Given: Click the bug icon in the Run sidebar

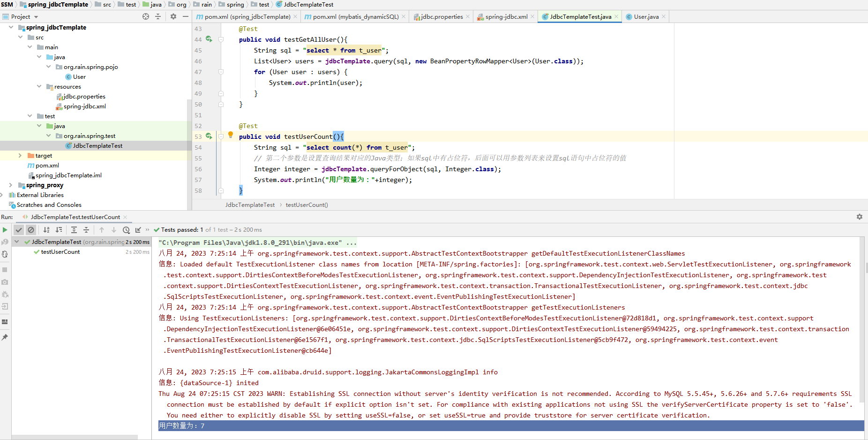Looking at the screenshot, I should click(5, 294).
